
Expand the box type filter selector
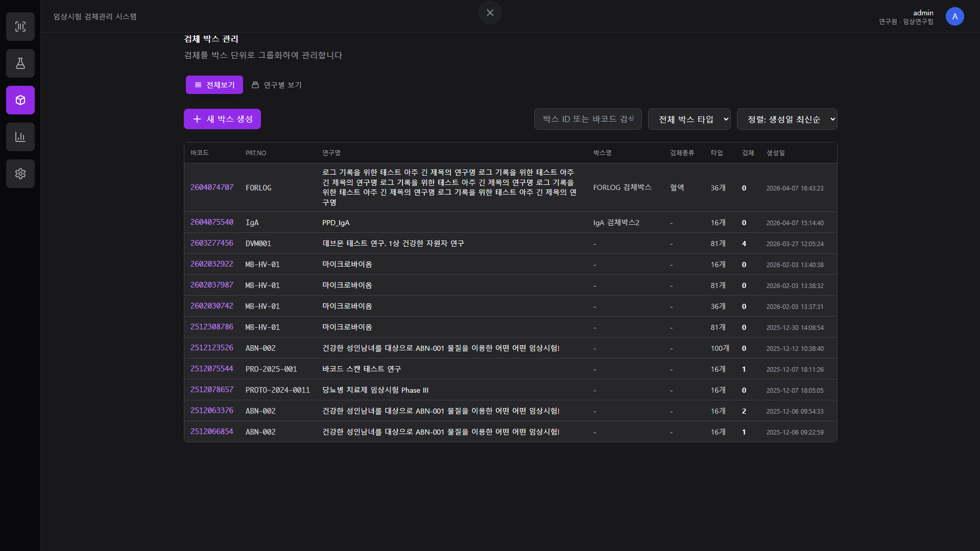click(689, 118)
